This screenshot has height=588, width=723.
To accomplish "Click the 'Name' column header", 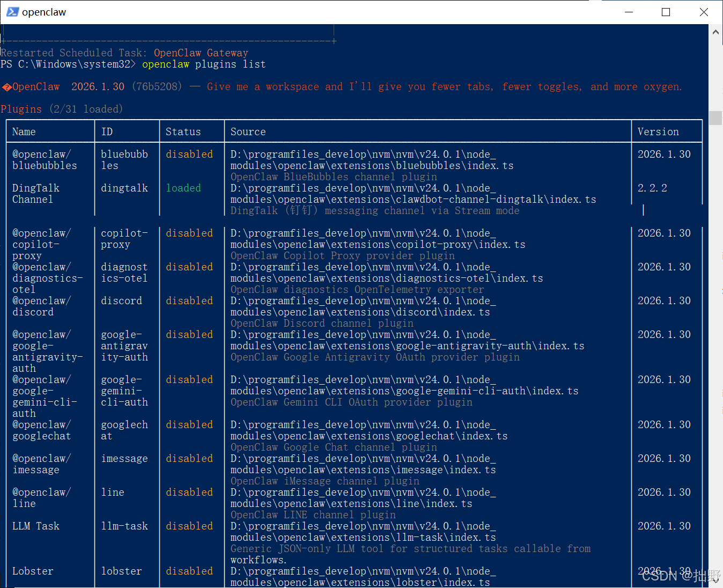I will (24, 131).
